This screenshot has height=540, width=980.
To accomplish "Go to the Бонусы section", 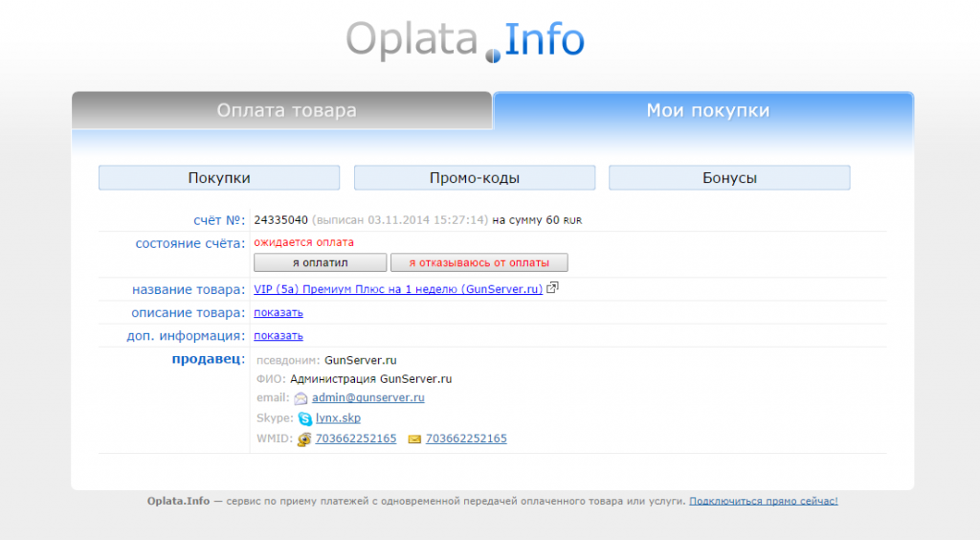I will click(729, 178).
